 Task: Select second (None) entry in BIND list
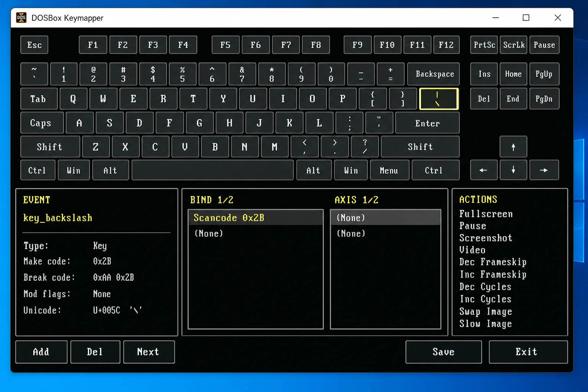coord(256,234)
